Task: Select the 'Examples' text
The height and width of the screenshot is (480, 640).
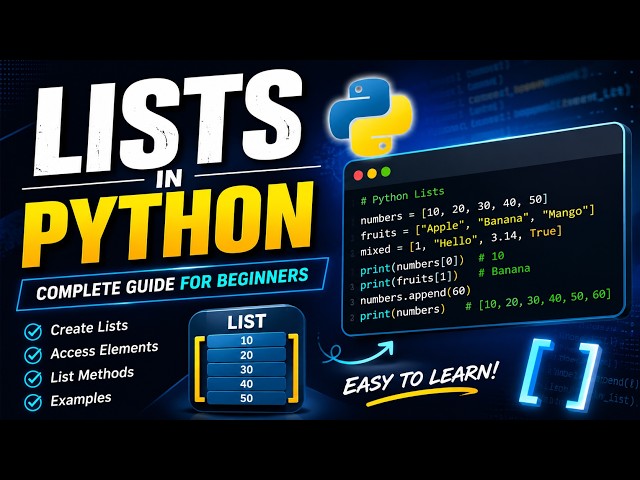Action: pos(80,399)
